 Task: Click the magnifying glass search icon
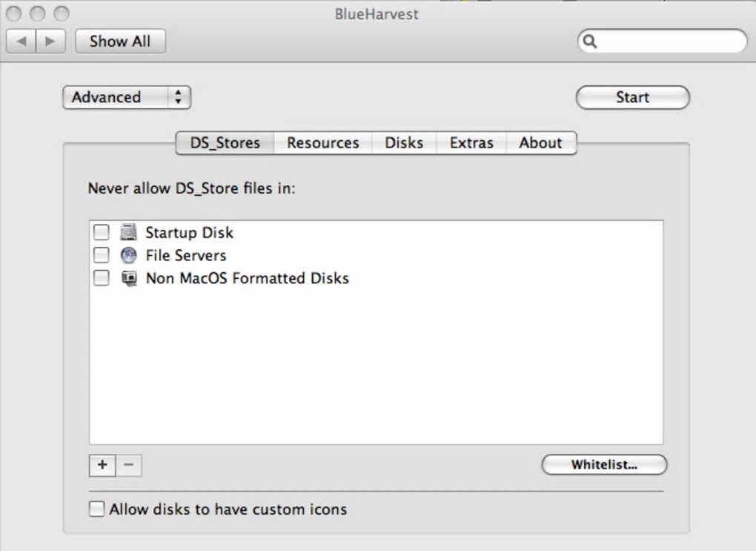[590, 42]
